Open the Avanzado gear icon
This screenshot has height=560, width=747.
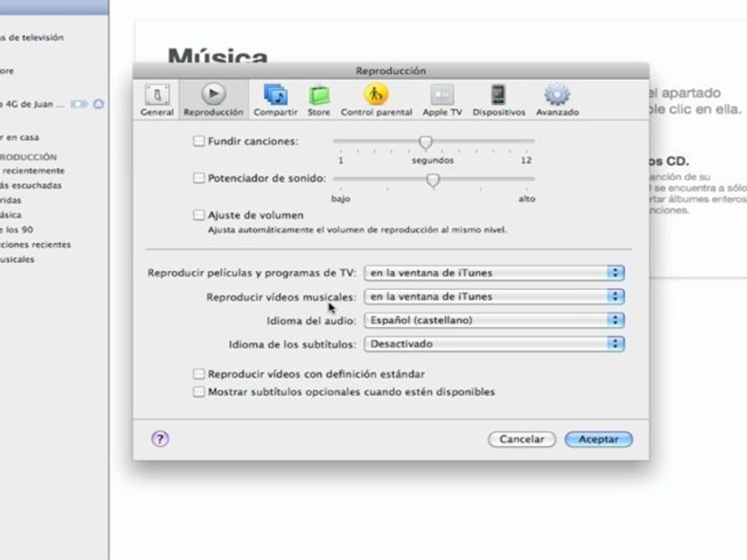[557, 100]
